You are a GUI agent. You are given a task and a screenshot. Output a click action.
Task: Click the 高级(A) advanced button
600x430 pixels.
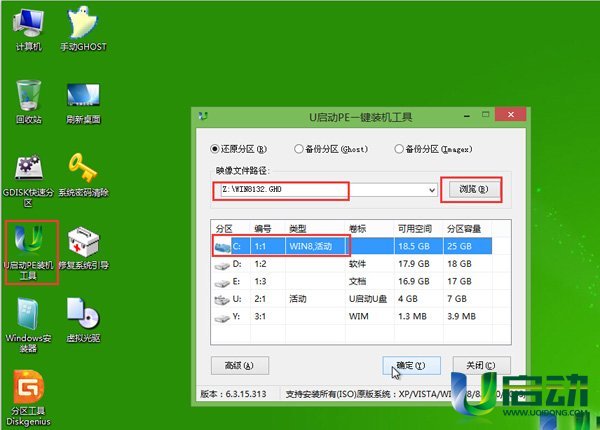[240, 365]
